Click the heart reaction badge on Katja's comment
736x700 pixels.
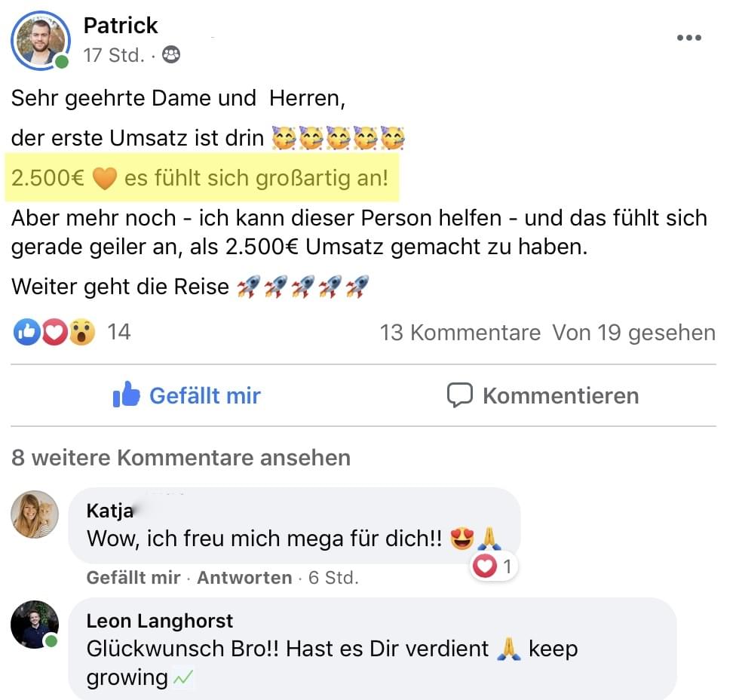(x=492, y=566)
